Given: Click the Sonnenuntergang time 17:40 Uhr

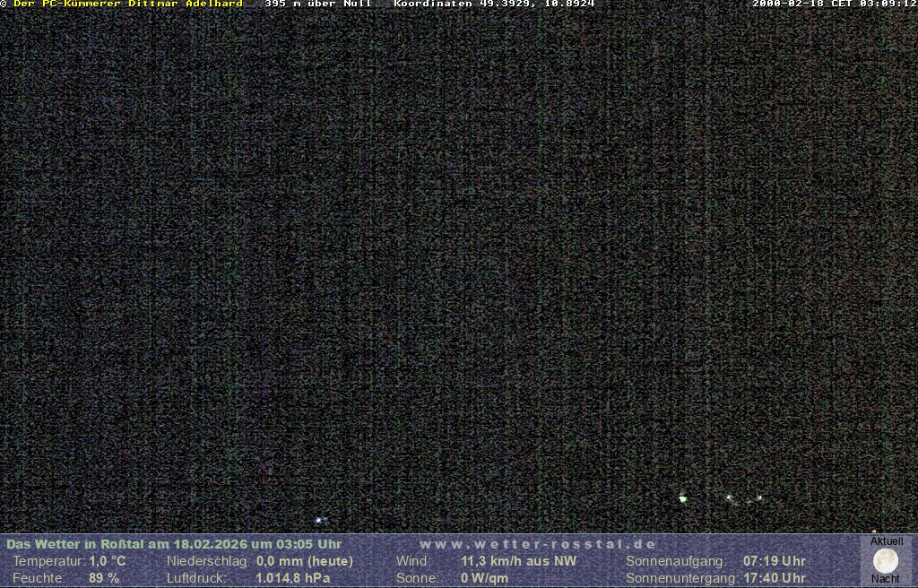Looking at the screenshot, I should [774, 578].
